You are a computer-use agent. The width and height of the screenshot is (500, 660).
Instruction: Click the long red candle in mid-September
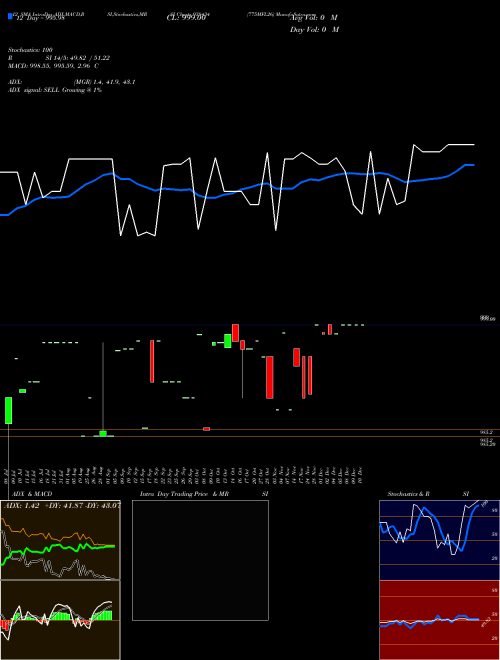tap(152, 361)
